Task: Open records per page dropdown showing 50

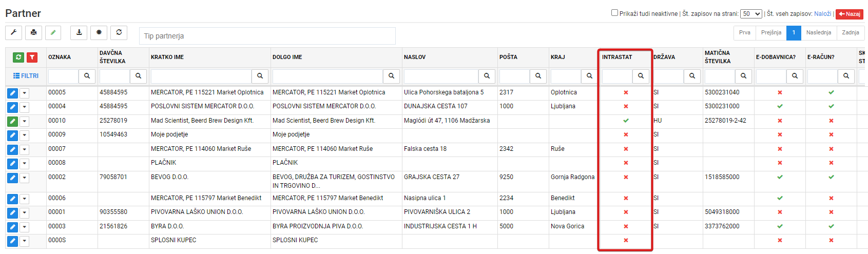Action: tap(751, 14)
